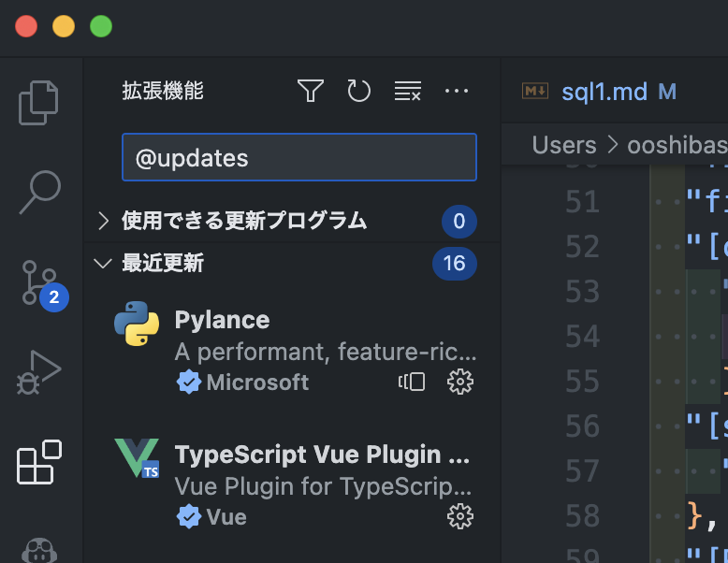The height and width of the screenshot is (563, 728).
Task: Open the Search view icon
Action: (x=39, y=192)
